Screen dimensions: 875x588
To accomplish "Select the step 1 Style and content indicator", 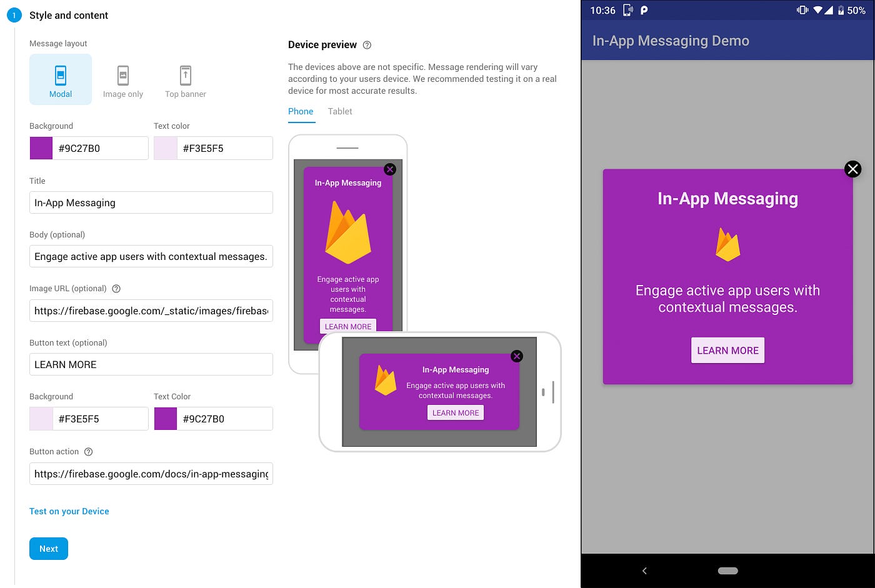I will (x=13, y=14).
